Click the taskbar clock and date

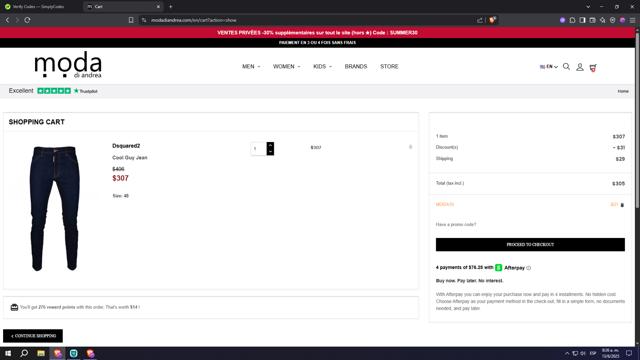pyautogui.click(x=611, y=353)
